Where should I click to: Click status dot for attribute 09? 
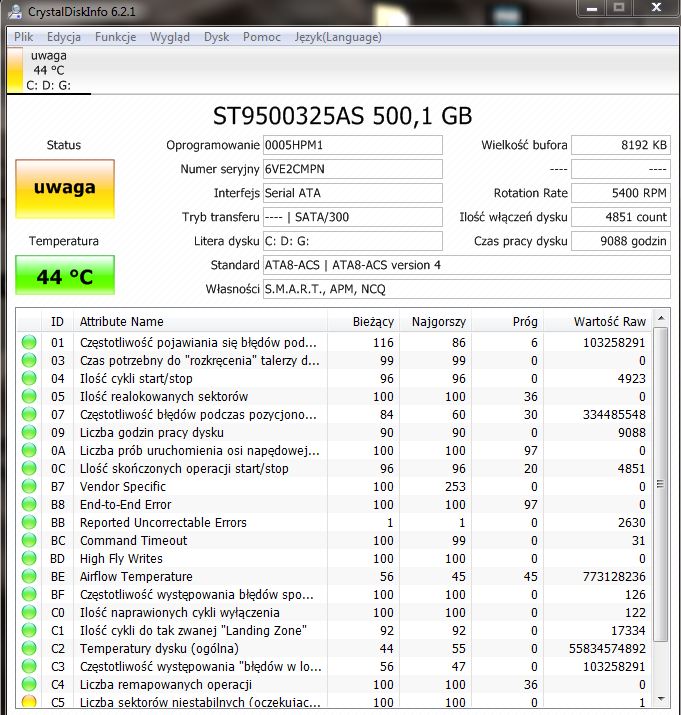click(29, 432)
